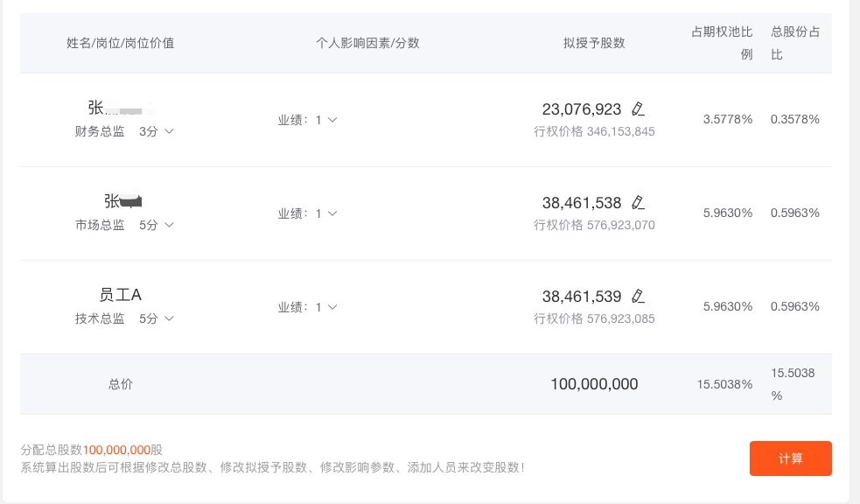Click the 总价 total row label
Viewport: 860px width, 504px height.
click(x=121, y=384)
